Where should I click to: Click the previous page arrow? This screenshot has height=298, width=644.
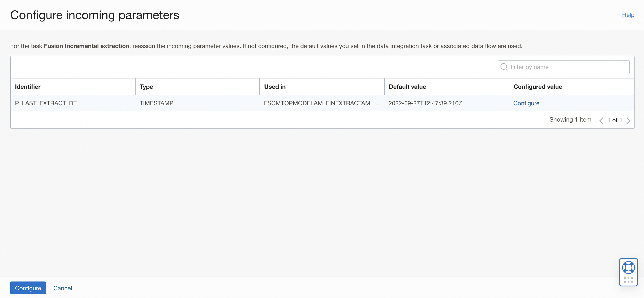point(602,120)
